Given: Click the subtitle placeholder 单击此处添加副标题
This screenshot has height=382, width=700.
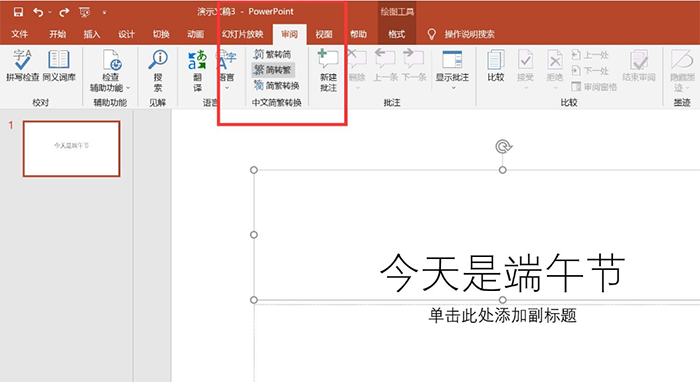Looking at the screenshot, I should tap(503, 315).
